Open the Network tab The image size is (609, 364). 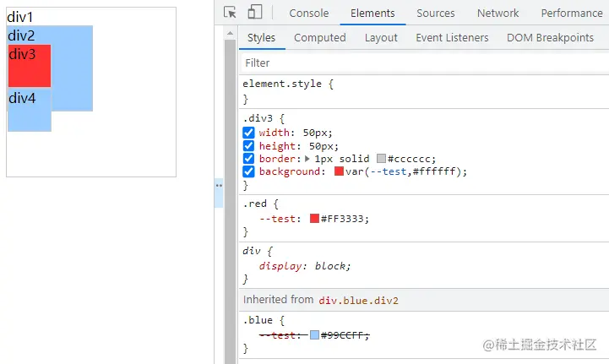coord(498,13)
